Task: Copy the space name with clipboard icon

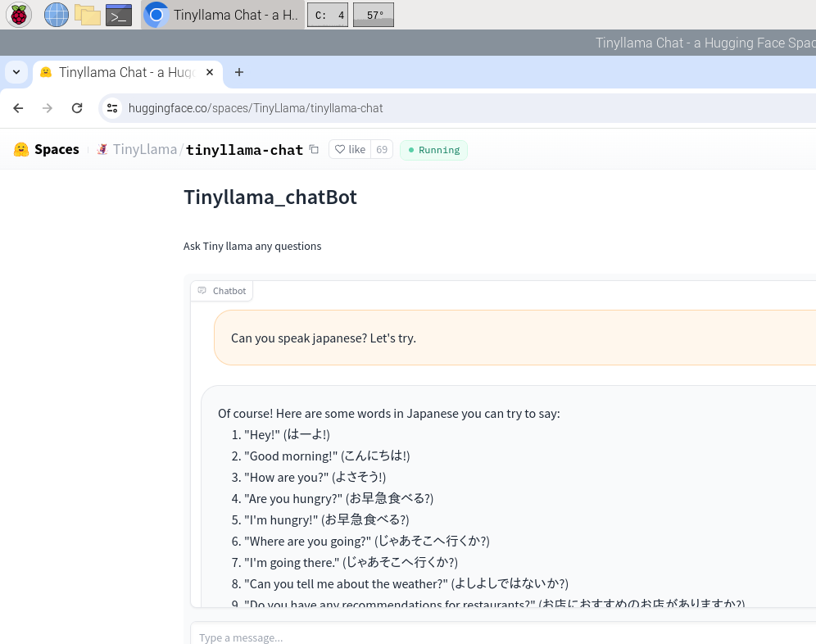Action: (314, 149)
